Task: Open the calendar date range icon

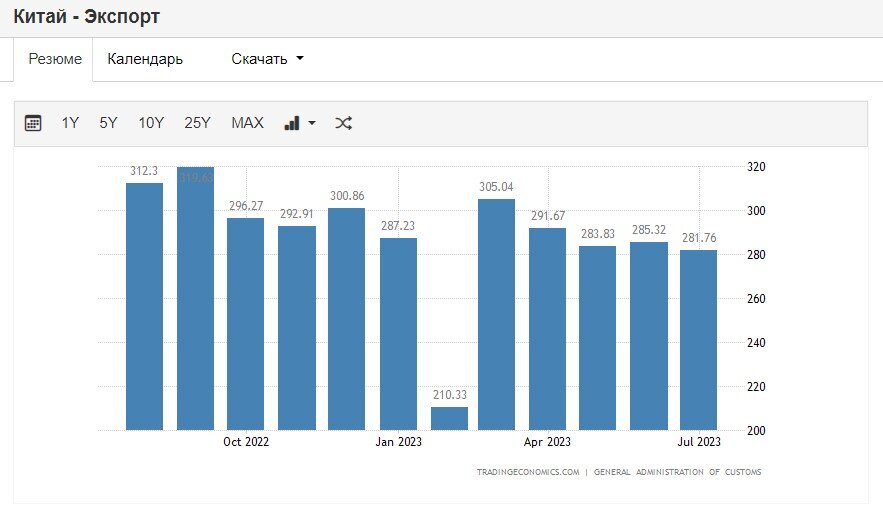Action: tap(33, 123)
